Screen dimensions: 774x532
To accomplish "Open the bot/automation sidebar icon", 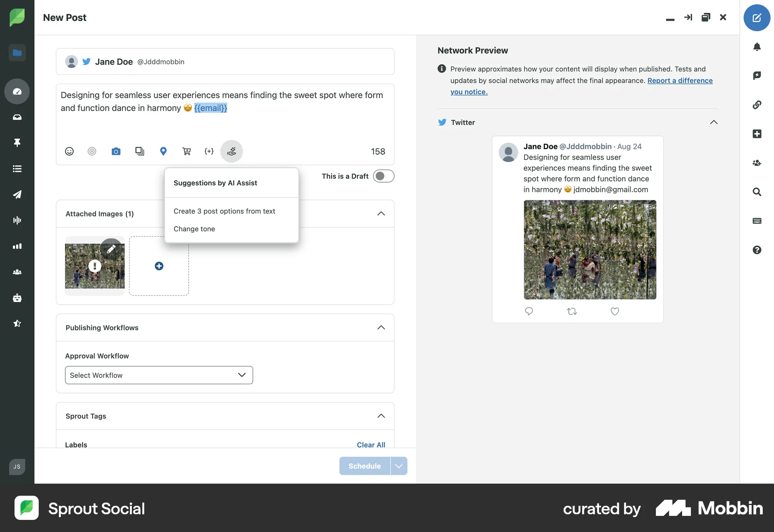I will (17, 298).
